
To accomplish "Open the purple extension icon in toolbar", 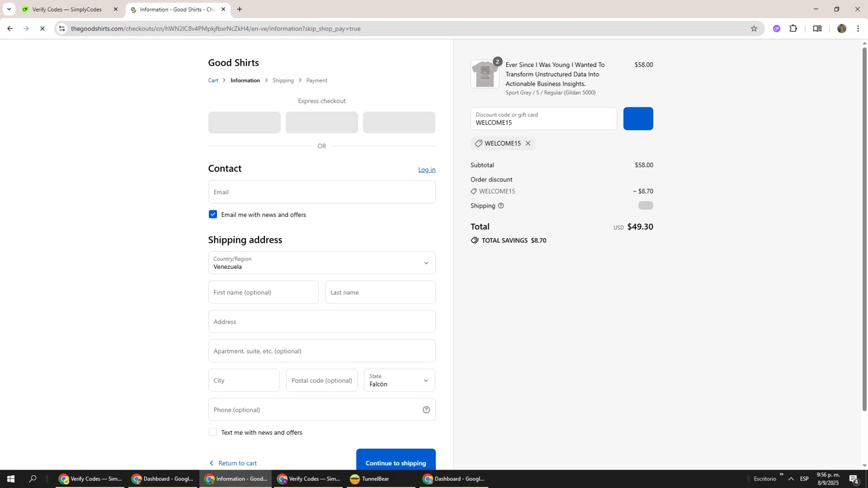I will pyautogui.click(x=777, y=28).
